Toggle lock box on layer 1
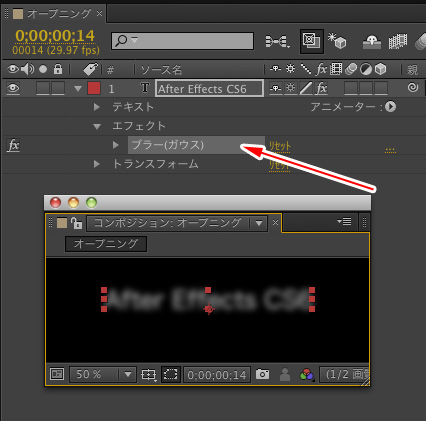The width and height of the screenshot is (426, 421). click(58, 88)
